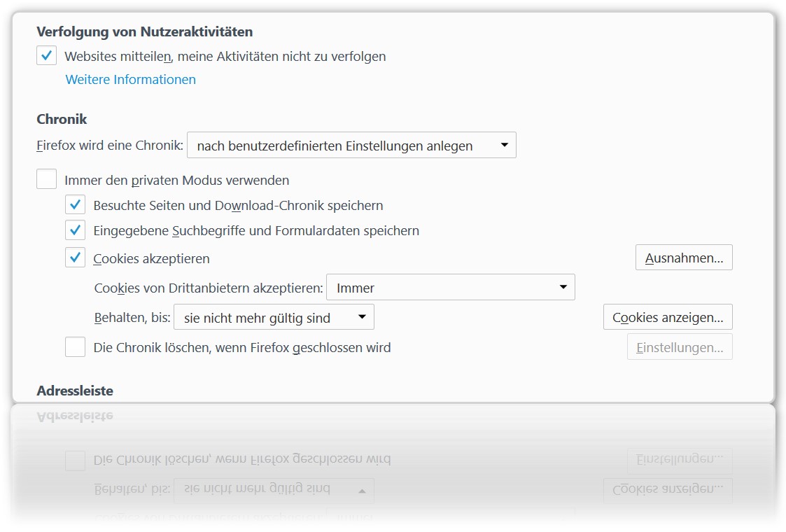
Task: Click the "Ausnahmen..." button
Action: pos(684,258)
